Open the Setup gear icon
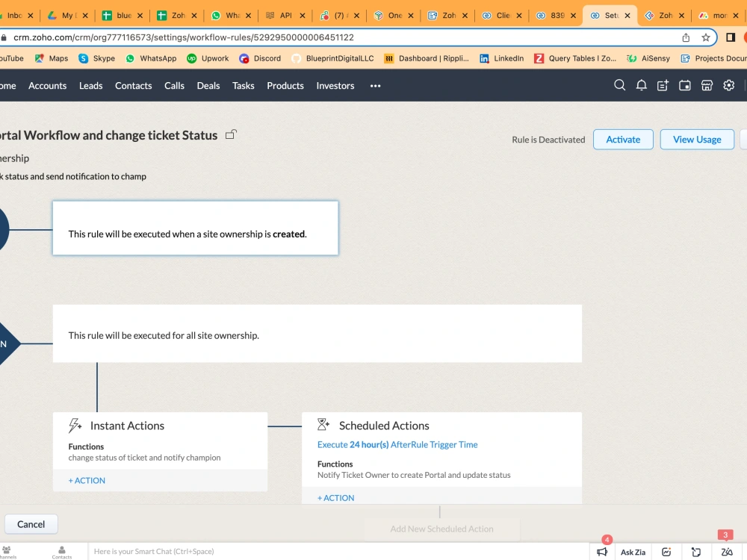This screenshot has width=747, height=560. click(x=728, y=85)
